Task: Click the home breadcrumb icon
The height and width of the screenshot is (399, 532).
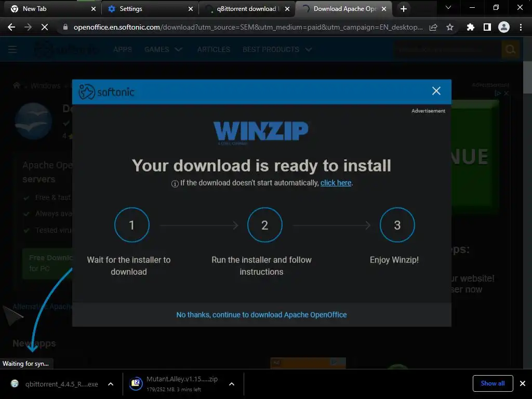Action: [16, 86]
